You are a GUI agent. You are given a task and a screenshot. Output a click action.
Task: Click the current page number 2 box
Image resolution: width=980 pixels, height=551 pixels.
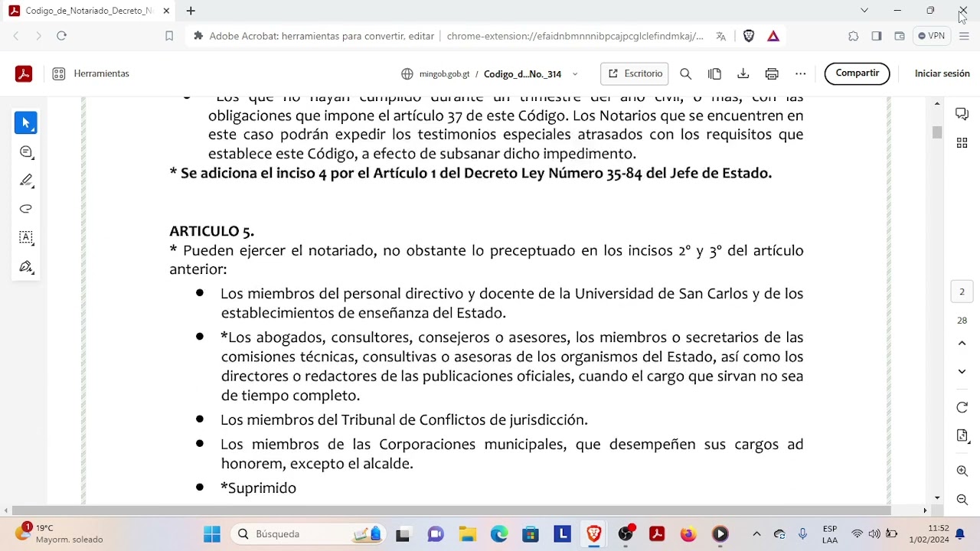[962, 292]
